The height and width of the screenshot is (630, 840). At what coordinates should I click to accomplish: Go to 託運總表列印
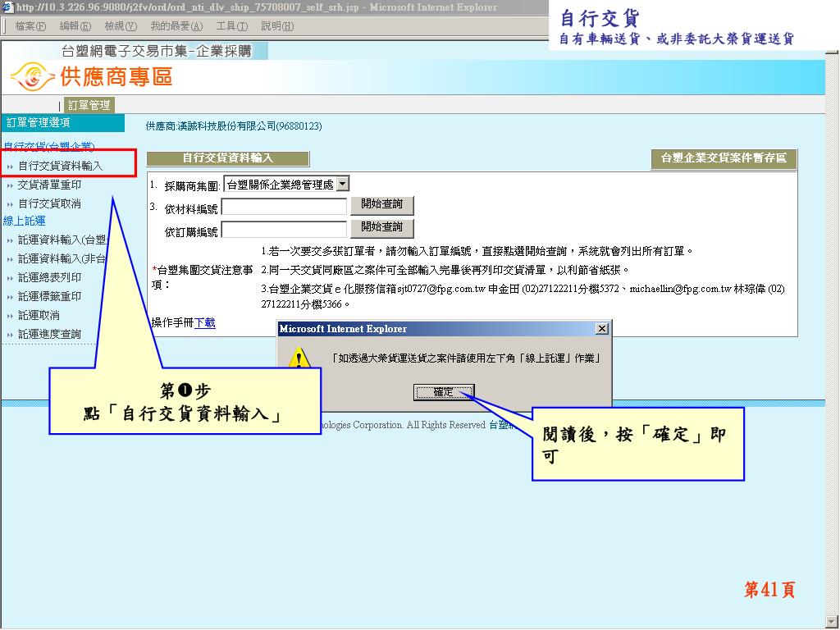pyautogui.click(x=49, y=277)
